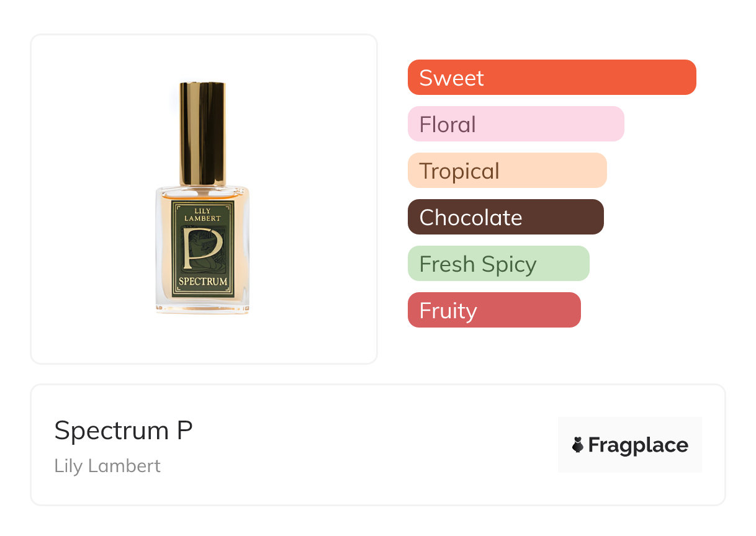
Task: Click the word Sweet in the top accord
Action: (x=451, y=78)
